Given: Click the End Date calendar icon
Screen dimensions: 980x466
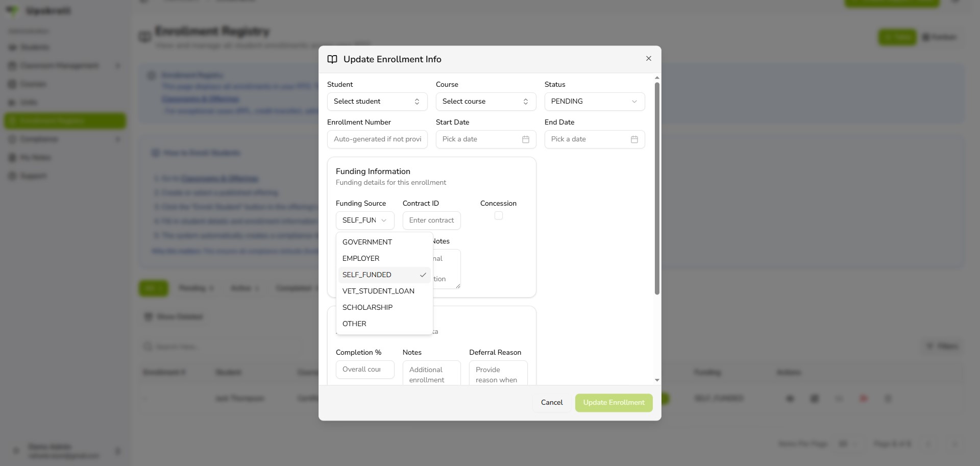Looking at the screenshot, I should coord(634,139).
